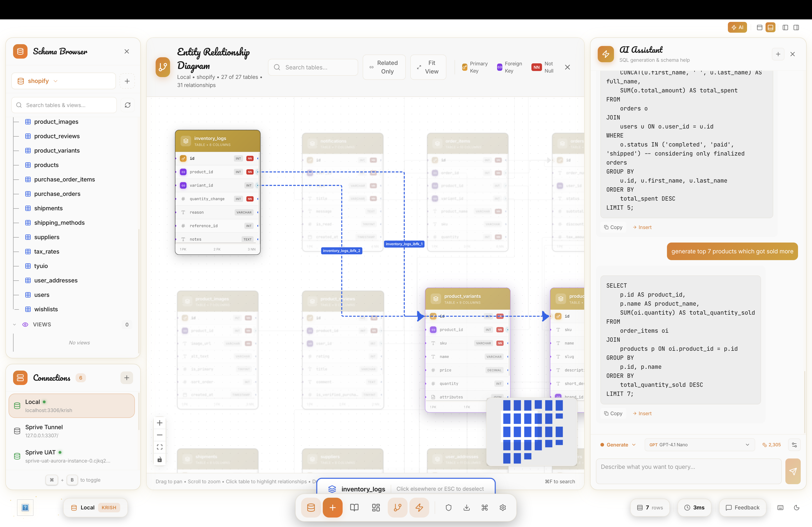Click the download icon in bottom dock

(x=466, y=508)
